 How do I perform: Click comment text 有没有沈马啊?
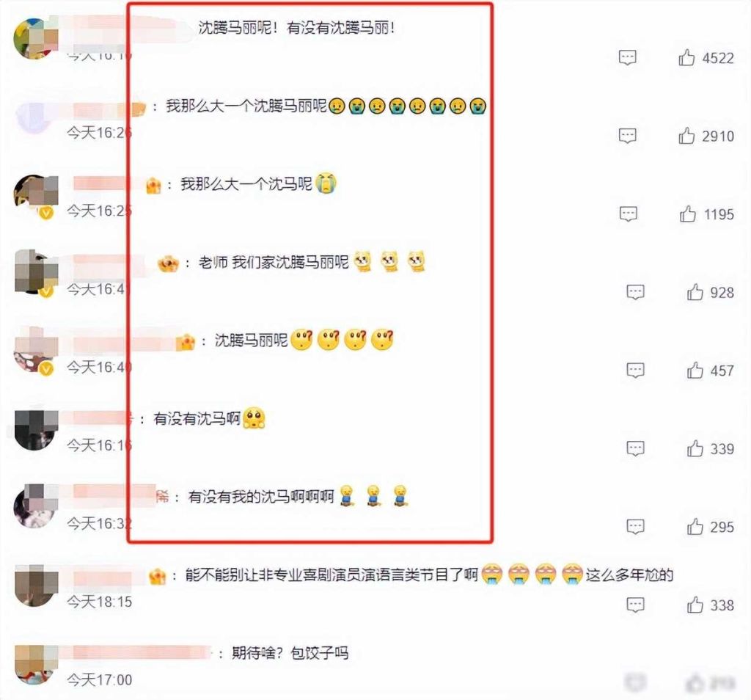coord(197,418)
